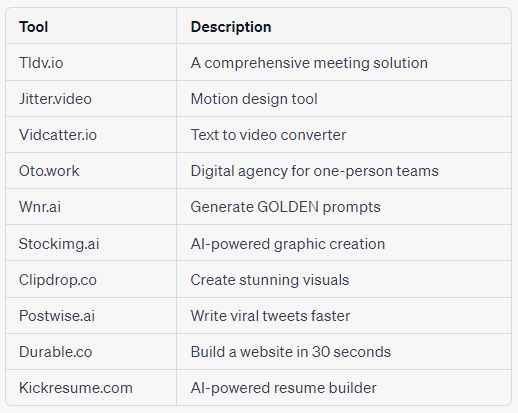This screenshot has height=413, width=518.
Task: Select Stockimg.ai in the table
Action: 59,244
